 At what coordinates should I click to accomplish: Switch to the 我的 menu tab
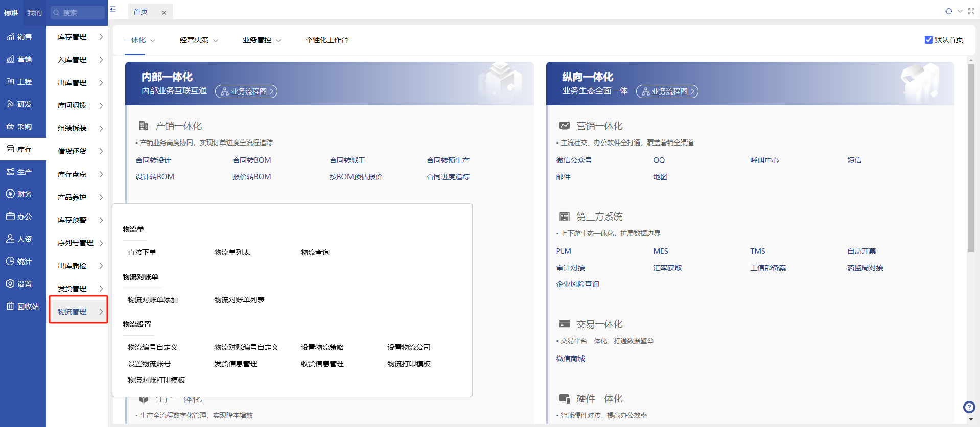point(35,13)
